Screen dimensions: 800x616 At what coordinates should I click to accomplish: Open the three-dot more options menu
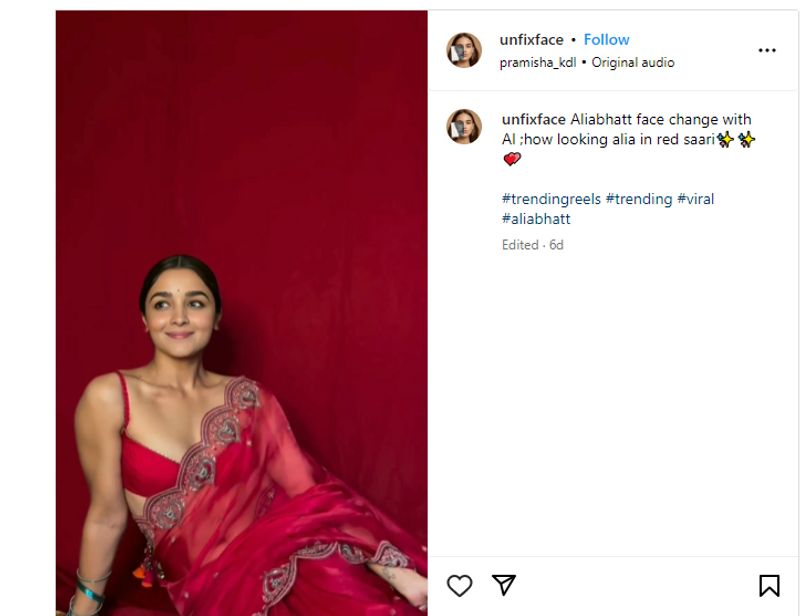(x=767, y=50)
